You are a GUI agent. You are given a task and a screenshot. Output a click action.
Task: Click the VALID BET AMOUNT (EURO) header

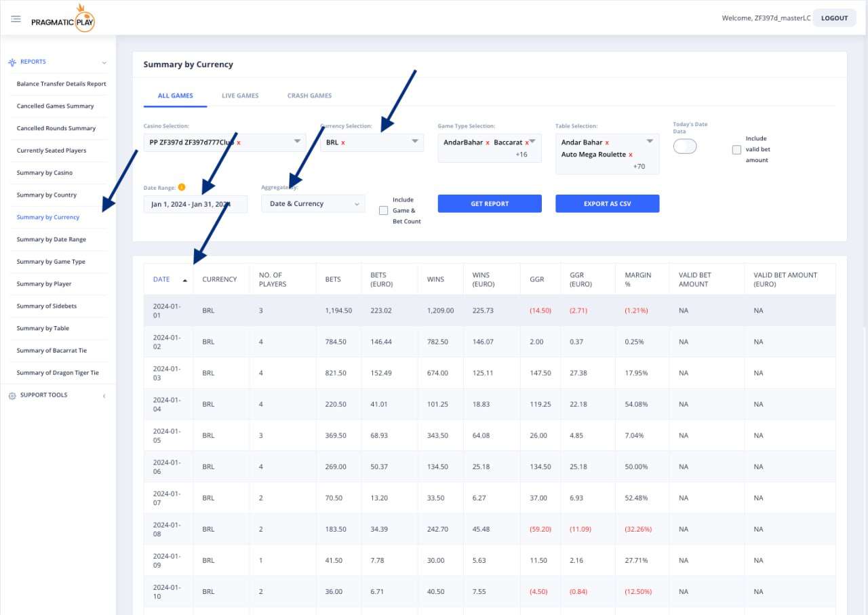pyautogui.click(x=785, y=279)
